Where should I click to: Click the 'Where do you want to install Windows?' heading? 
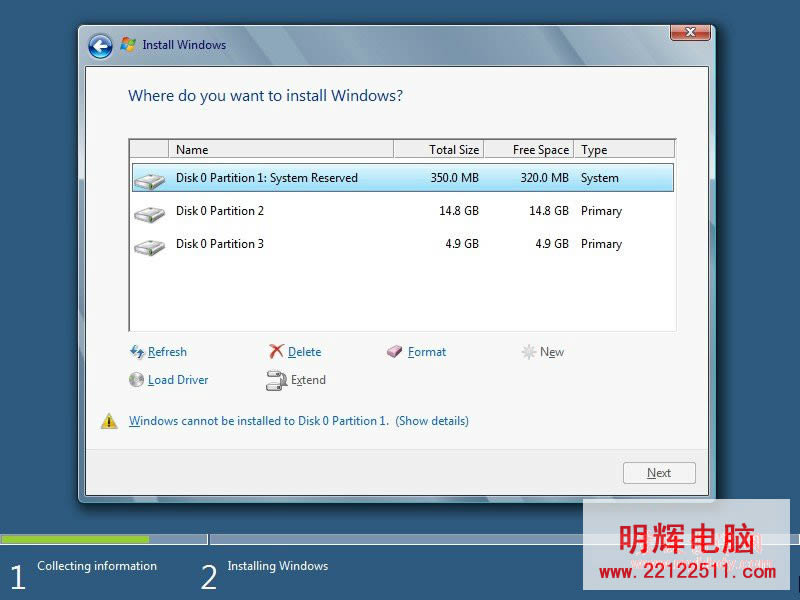(265, 96)
